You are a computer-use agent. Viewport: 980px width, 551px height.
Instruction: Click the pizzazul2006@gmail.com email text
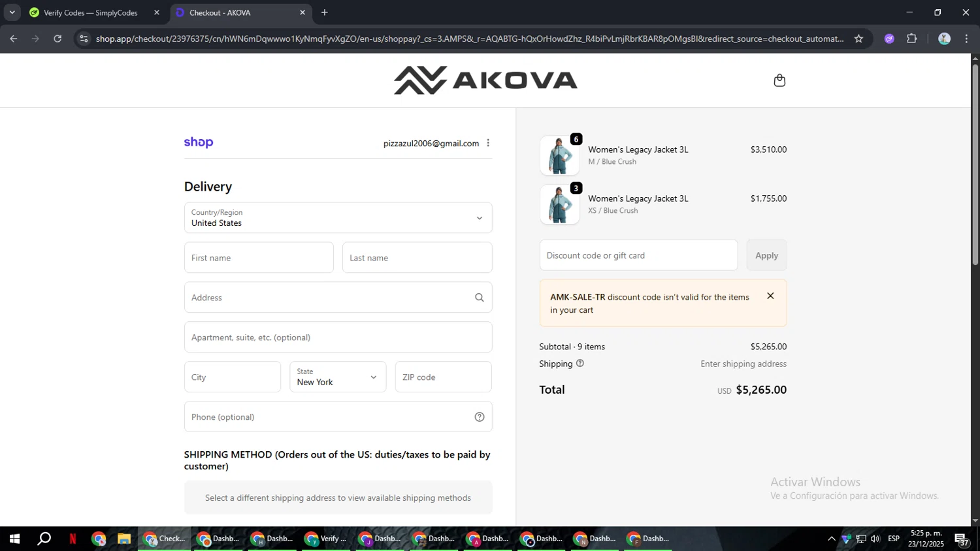pyautogui.click(x=431, y=143)
